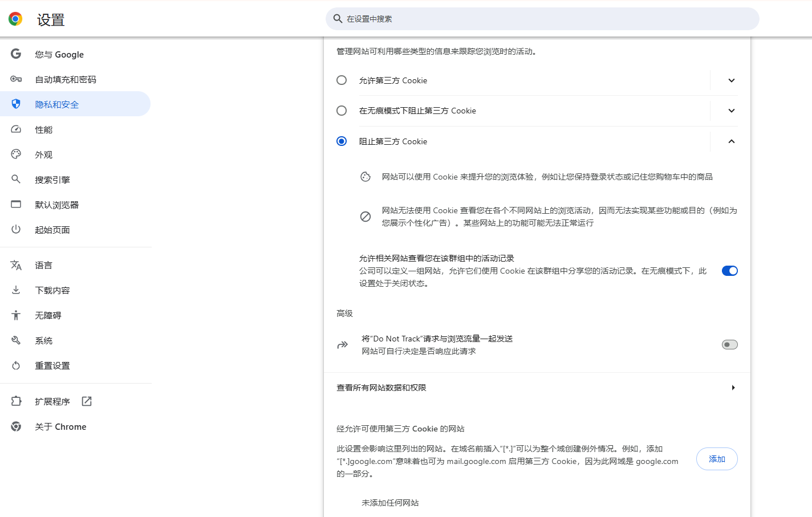
Task: Click the power icon for startup page
Action: point(16,230)
